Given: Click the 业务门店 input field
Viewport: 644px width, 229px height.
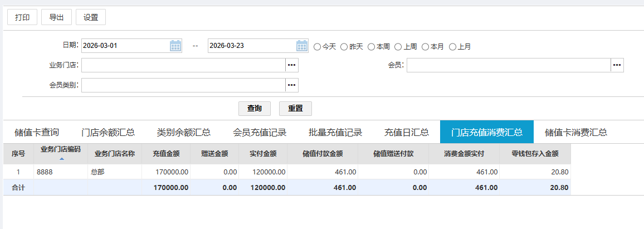Looking at the screenshot, I should click(x=183, y=65).
